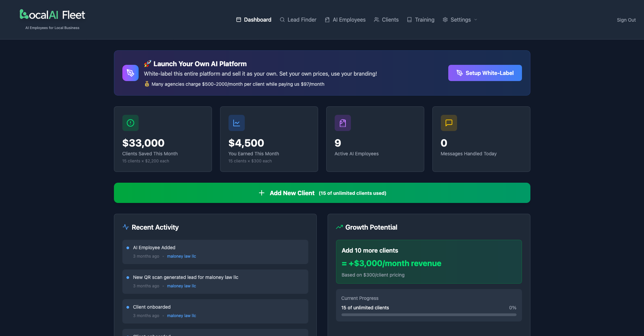Open the Lead Finder page
The height and width of the screenshot is (336, 644).
302,20
